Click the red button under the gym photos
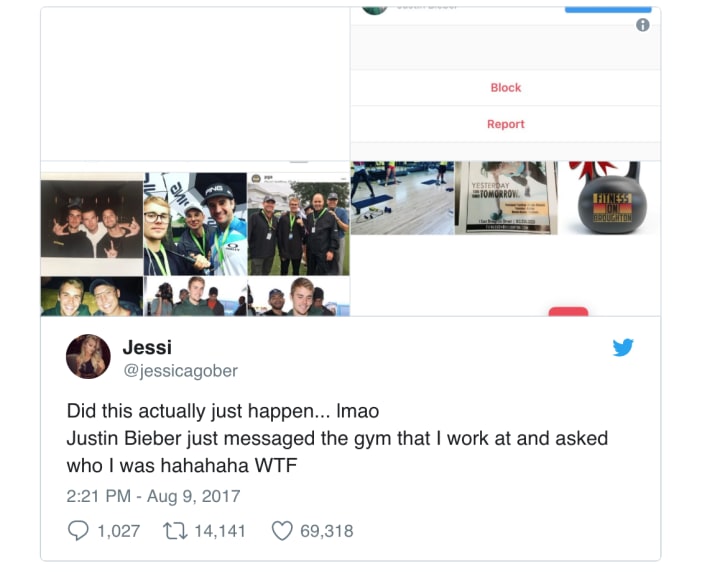This screenshot has width=720, height=584. tap(568, 312)
